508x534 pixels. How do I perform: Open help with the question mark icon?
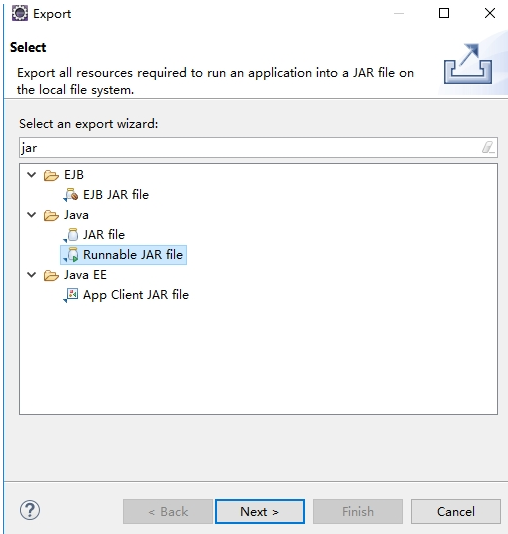(x=30, y=510)
